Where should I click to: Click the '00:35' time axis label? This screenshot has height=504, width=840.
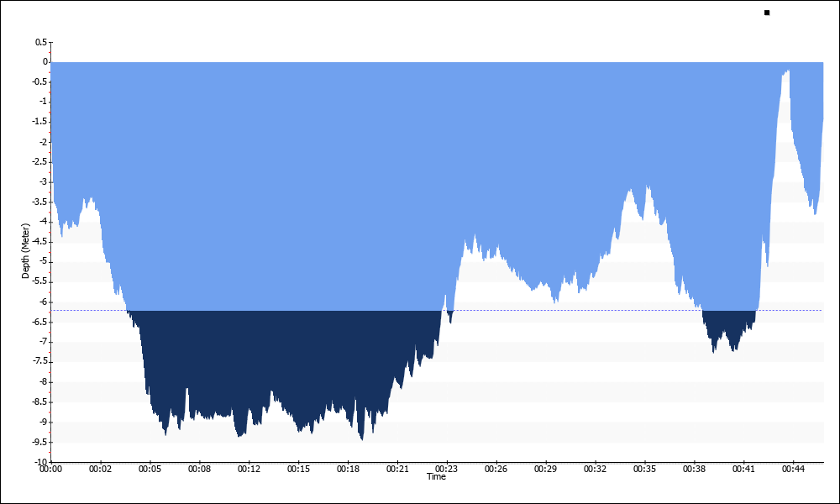(644, 470)
